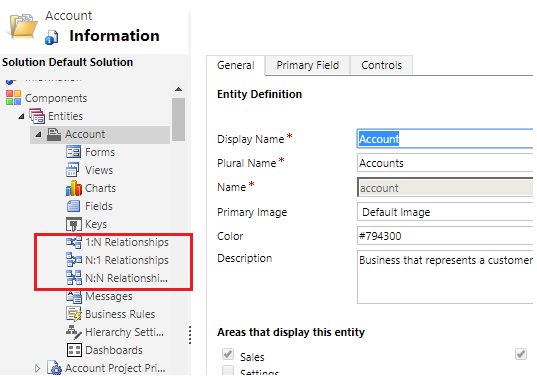Switch to the Primary Field tab

tap(308, 65)
